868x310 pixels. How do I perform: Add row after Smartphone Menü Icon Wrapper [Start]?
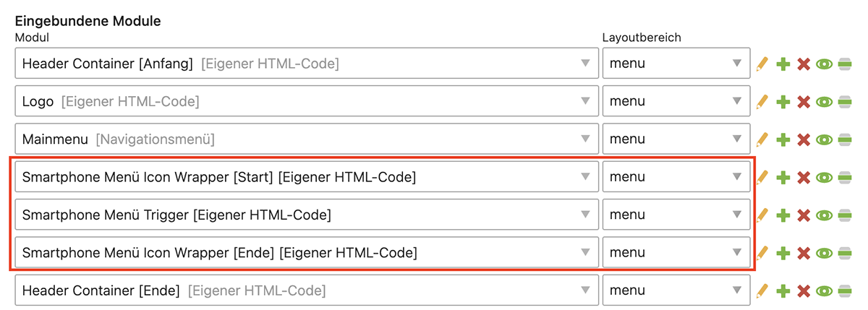coord(782,178)
